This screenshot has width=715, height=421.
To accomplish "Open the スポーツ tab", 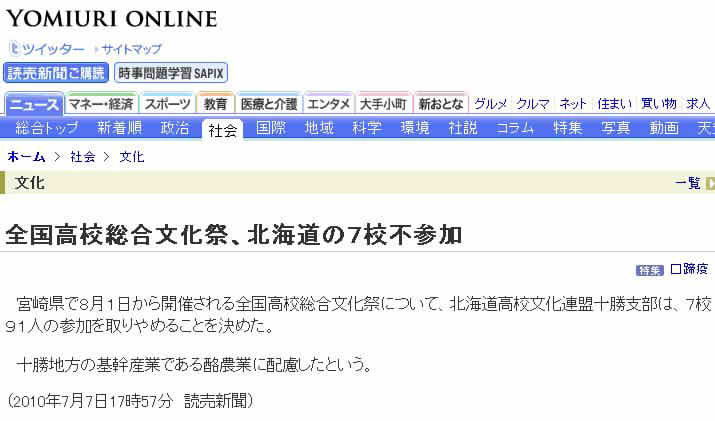I will (x=167, y=104).
